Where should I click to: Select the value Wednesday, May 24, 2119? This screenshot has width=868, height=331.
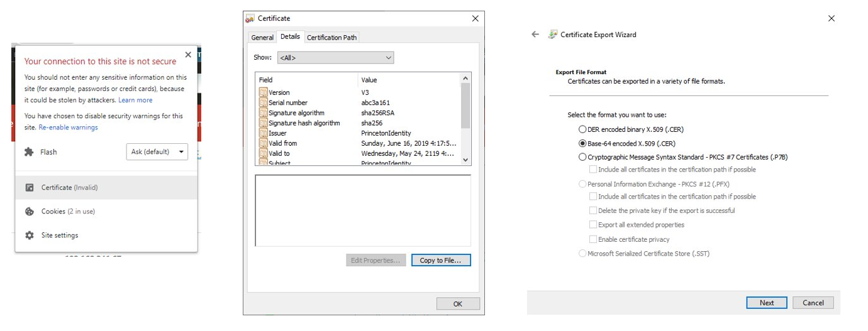click(x=408, y=153)
